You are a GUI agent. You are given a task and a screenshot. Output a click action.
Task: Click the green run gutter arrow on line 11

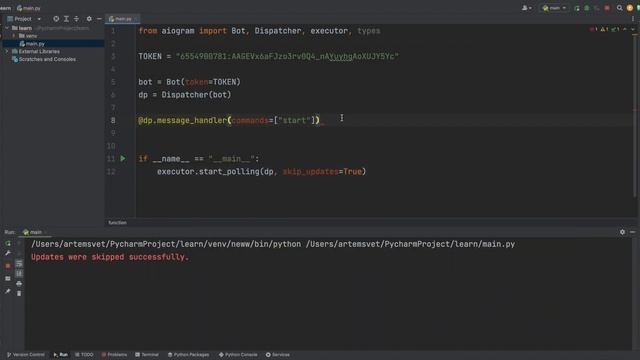[123, 158]
